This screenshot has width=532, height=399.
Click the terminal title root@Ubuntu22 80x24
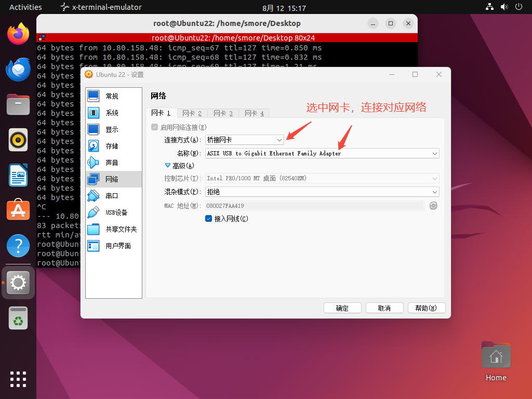[x=233, y=37]
